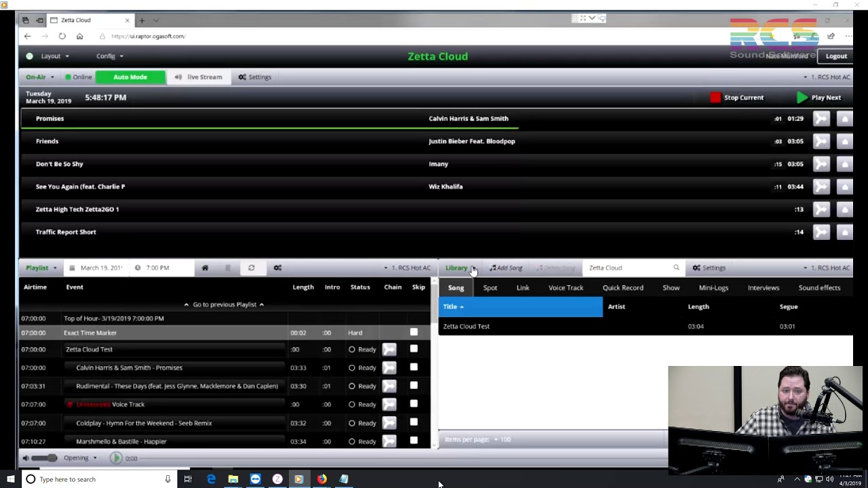868x488 pixels.
Task: Click clock icon beside 7:00 PM
Action: coord(138,268)
